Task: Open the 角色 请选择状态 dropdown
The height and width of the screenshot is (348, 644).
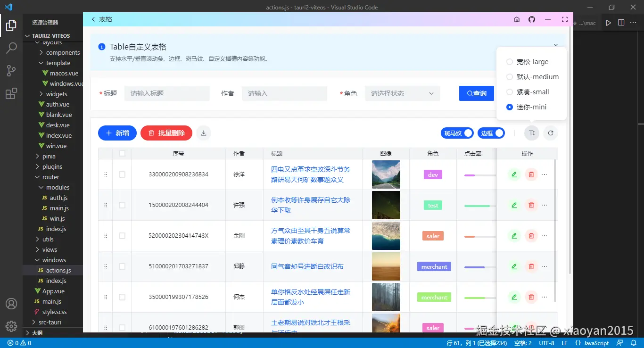Action: [403, 93]
